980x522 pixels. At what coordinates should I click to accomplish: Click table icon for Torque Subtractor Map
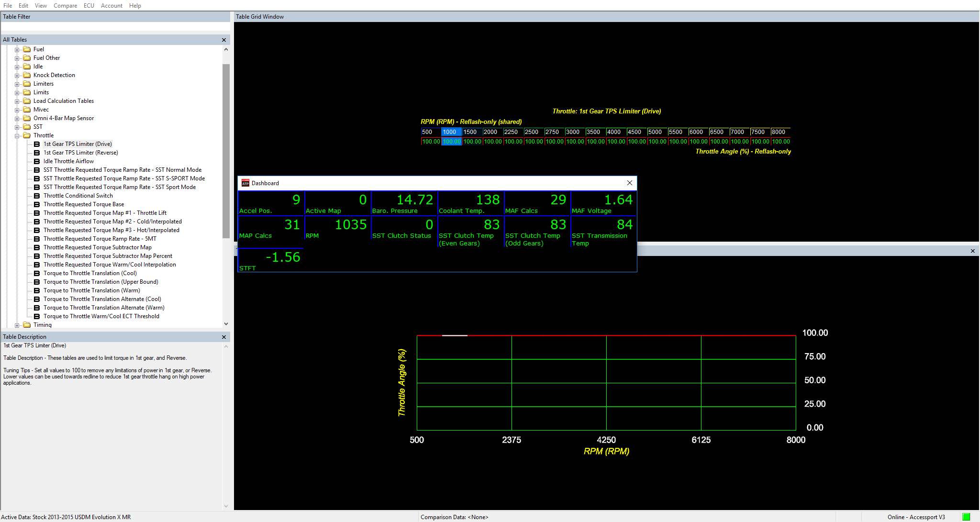[37, 247]
